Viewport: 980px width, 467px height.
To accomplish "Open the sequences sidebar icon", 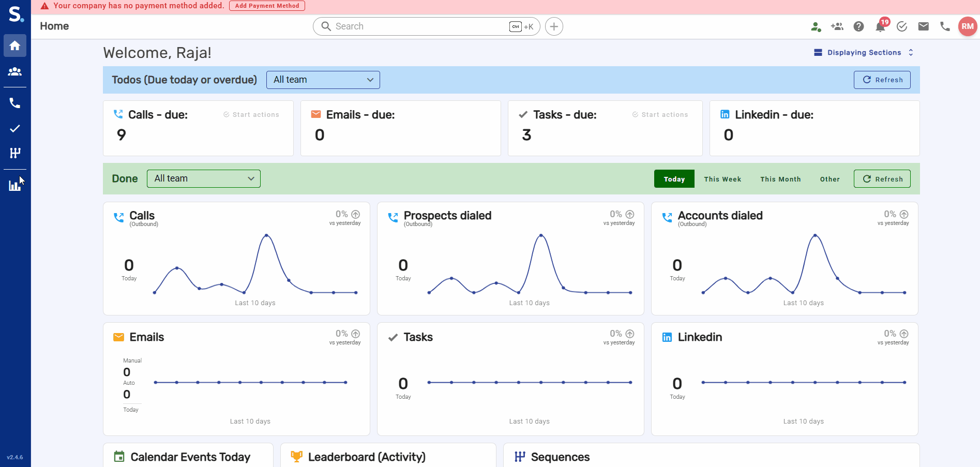I will tap(15, 153).
